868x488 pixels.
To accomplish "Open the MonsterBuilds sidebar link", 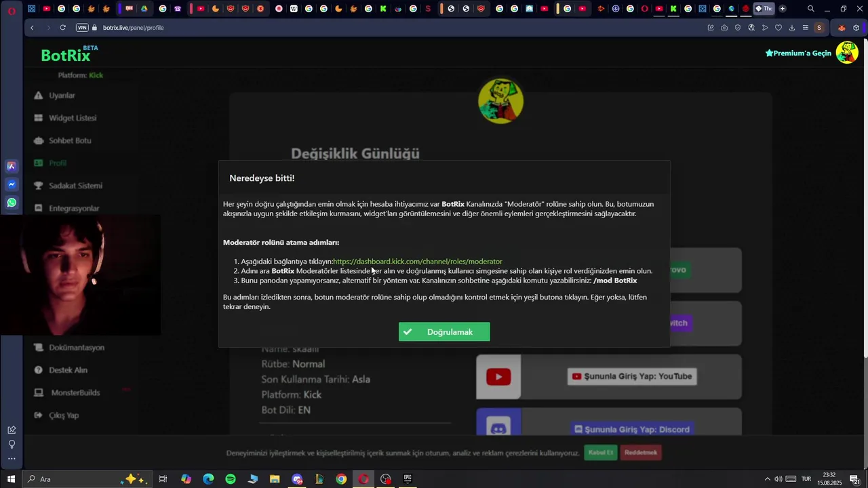I will [x=75, y=392].
